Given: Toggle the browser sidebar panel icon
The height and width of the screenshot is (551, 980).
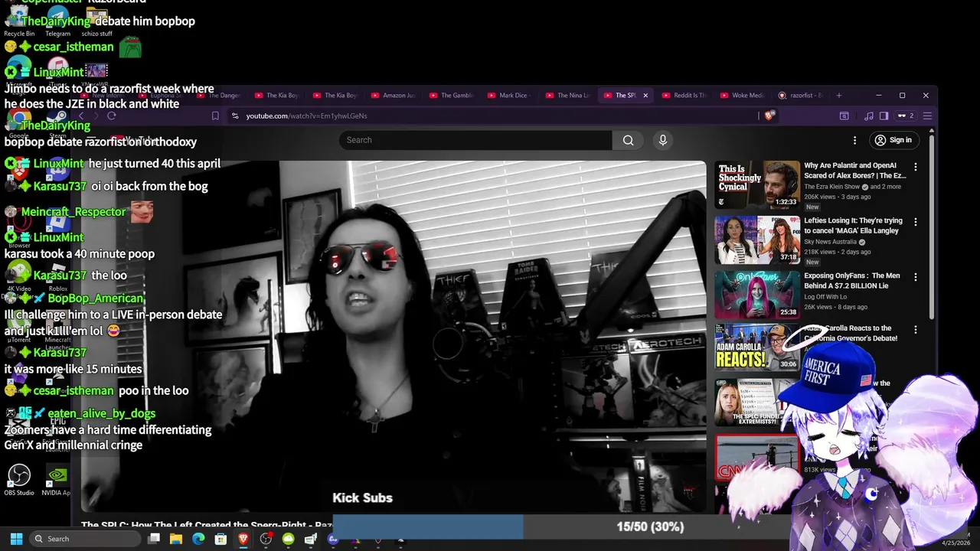Looking at the screenshot, I should (884, 116).
